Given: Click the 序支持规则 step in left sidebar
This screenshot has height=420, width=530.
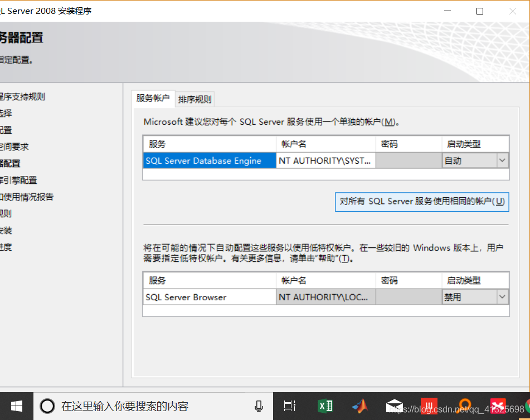Looking at the screenshot, I should 22,96.
